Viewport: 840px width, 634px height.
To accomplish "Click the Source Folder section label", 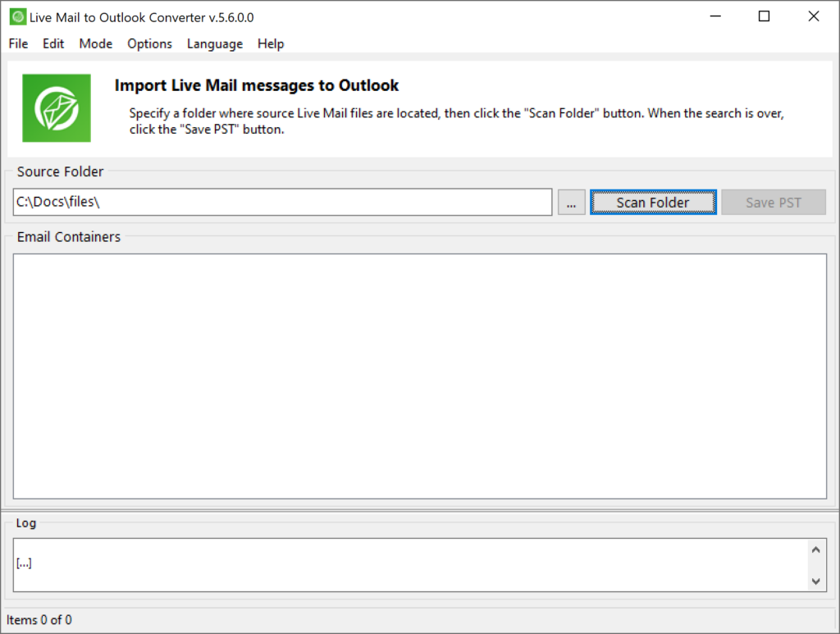I will (59, 171).
